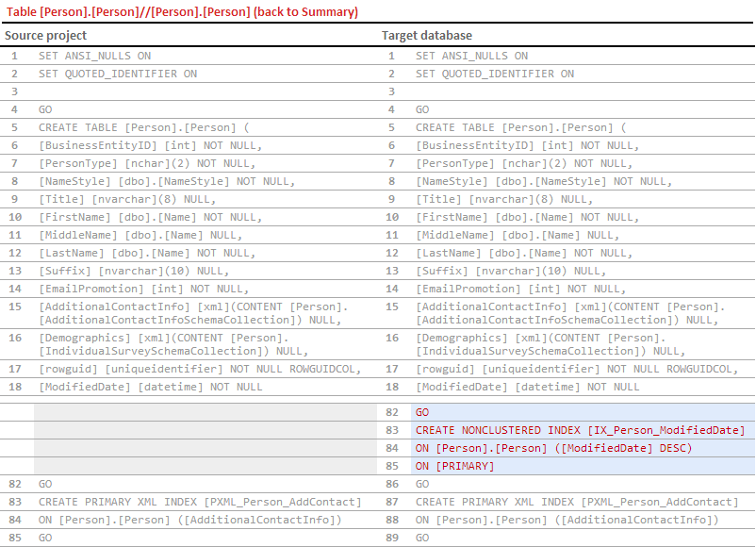Image resolution: width=756 pixels, height=547 pixels.
Task: Select target line 'SET QUOTED_IDENTIFIER ON'
Action: point(495,74)
